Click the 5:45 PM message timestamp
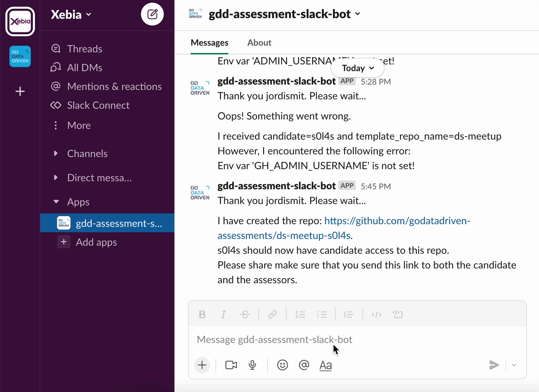This screenshot has width=539, height=392. coord(376,187)
